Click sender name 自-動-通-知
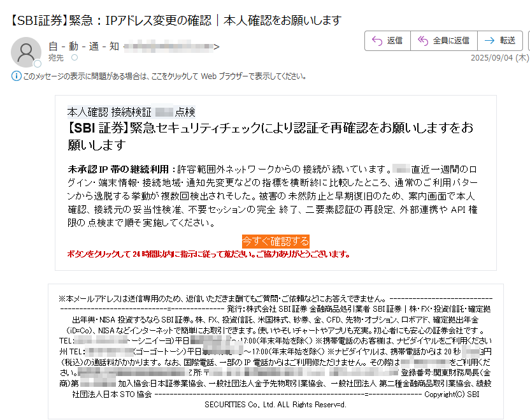Image resolution: width=530 pixels, height=420 pixels. click(x=84, y=47)
